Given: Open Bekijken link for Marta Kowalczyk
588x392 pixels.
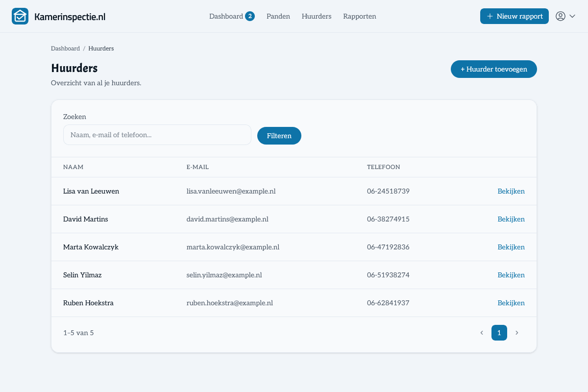Looking at the screenshot, I should (511, 247).
